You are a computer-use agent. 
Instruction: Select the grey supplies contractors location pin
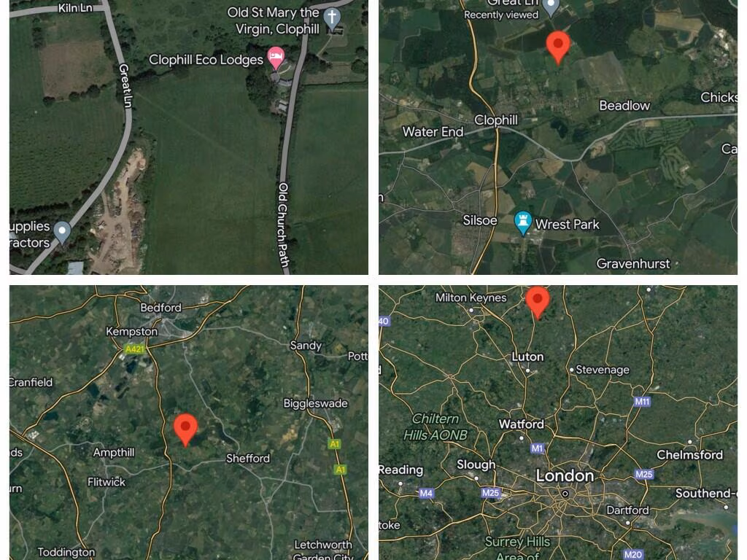click(62, 233)
